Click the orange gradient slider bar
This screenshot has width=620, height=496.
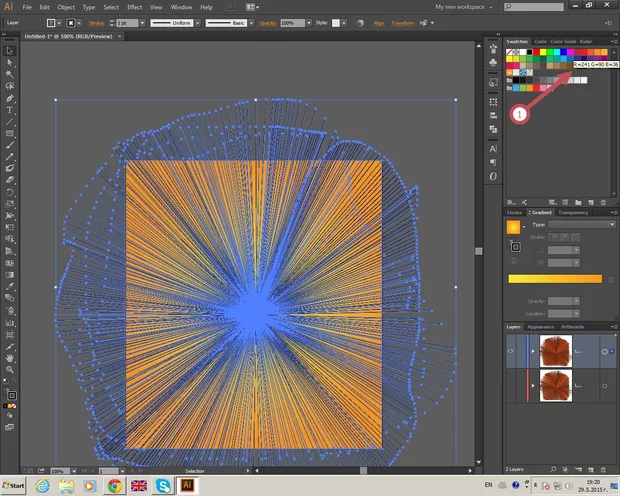(555, 279)
